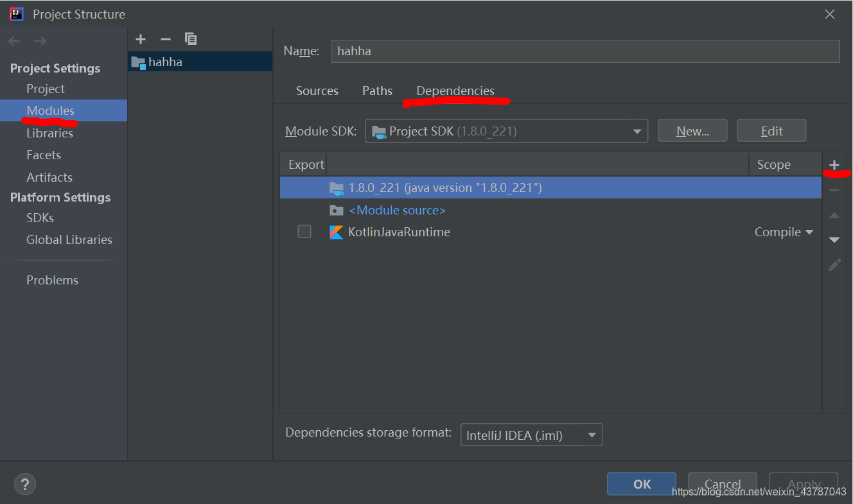Click the module Name input field

585,51
